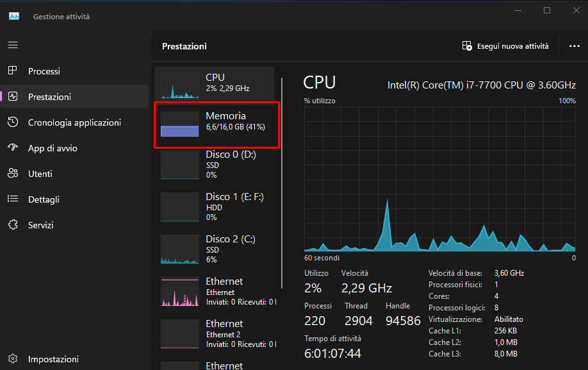Click the '2904' thread count value

359,321
